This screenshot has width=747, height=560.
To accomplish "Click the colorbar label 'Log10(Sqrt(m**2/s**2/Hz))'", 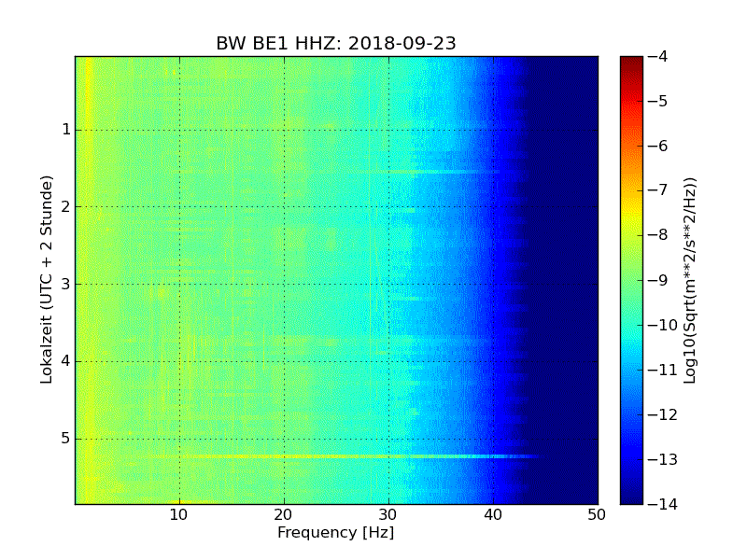I will 689,280.
